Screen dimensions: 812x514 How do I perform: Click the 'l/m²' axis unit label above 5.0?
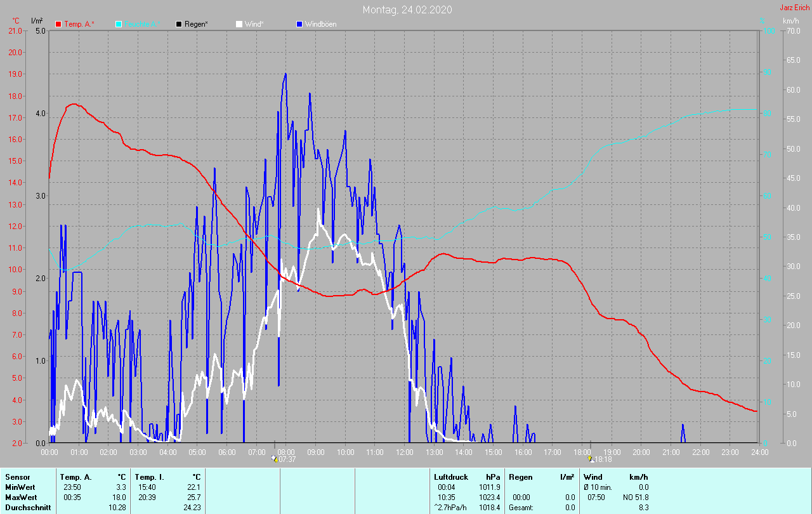(x=37, y=21)
